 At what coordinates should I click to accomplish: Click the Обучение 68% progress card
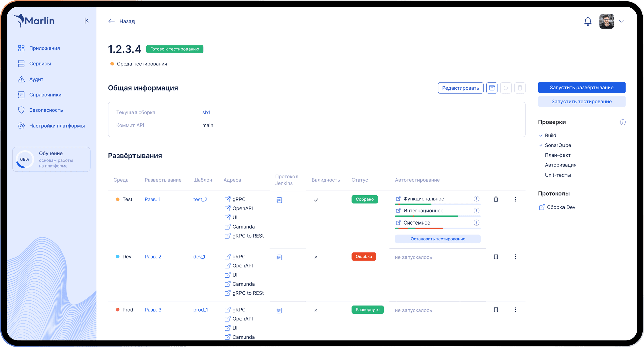pyautogui.click(x=51, y=159)
